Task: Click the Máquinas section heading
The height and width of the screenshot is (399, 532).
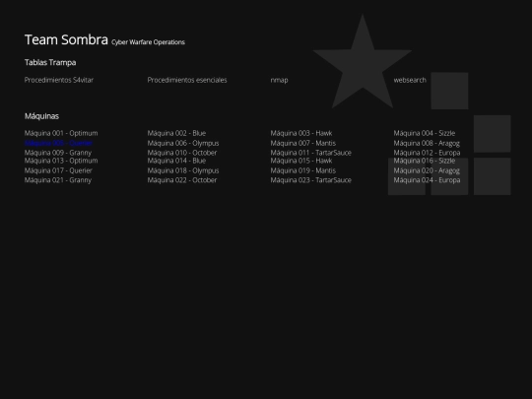Action: [x=41, y=116]
